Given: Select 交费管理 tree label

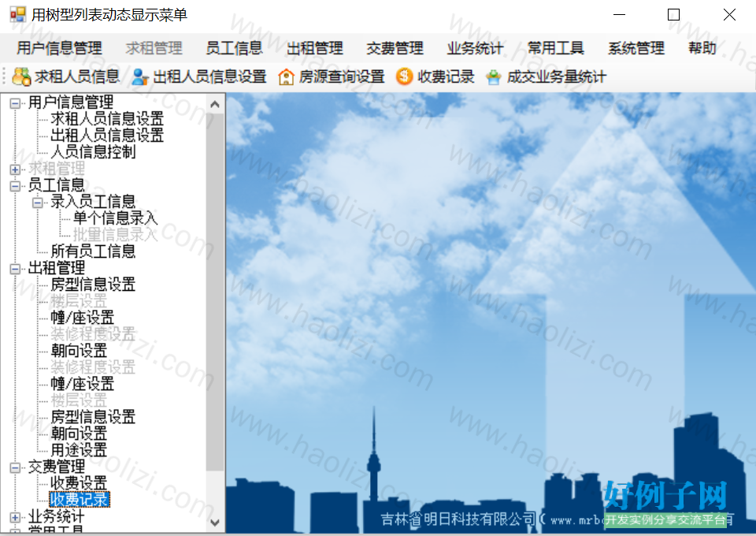Looking at the screenshot, I should [57, 467].
